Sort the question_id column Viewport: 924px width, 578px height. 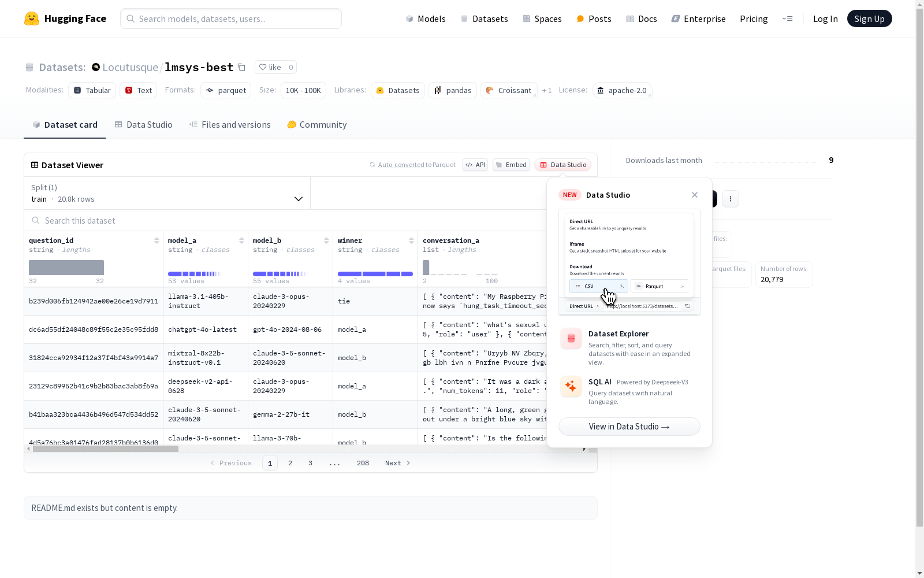(x=157, y=240)
